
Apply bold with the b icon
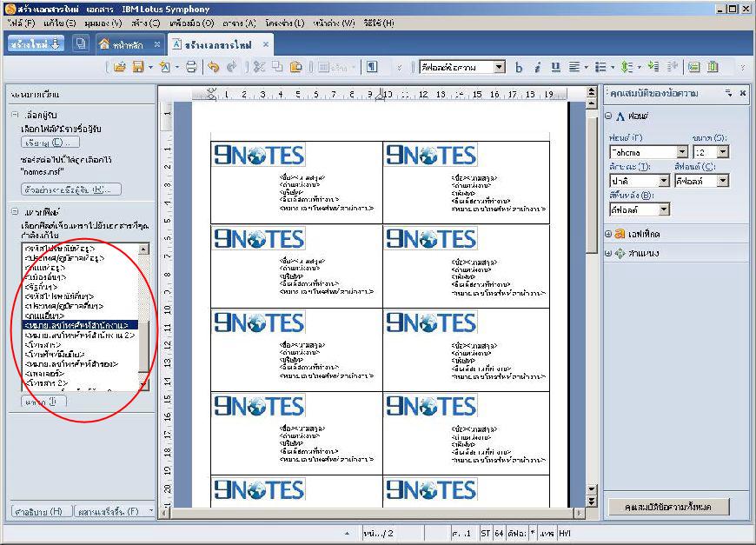[519, 67]
